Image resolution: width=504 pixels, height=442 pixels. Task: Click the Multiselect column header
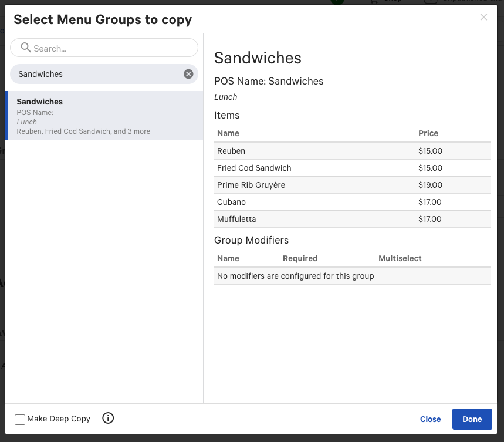(400, 258)
